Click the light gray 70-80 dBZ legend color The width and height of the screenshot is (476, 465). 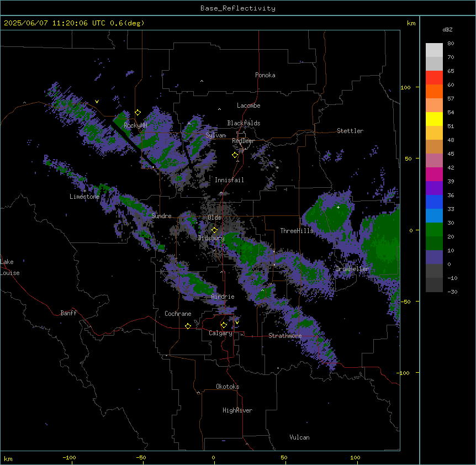pos(434,50)
